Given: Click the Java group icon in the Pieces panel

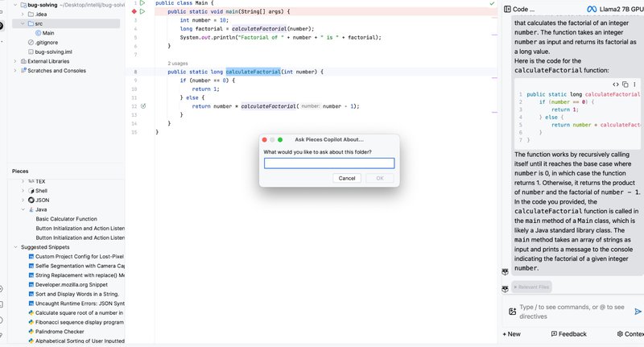Looking at the screenshot, I should tap(31, 209).
